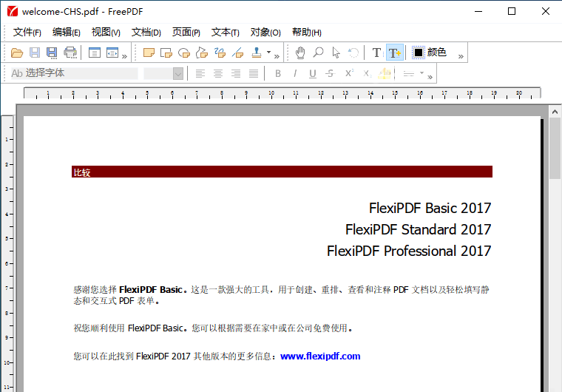Image resolution: width=562 pixels, height=392 pixels.
Task: Click the Save icon
Action: click(35, 53)
